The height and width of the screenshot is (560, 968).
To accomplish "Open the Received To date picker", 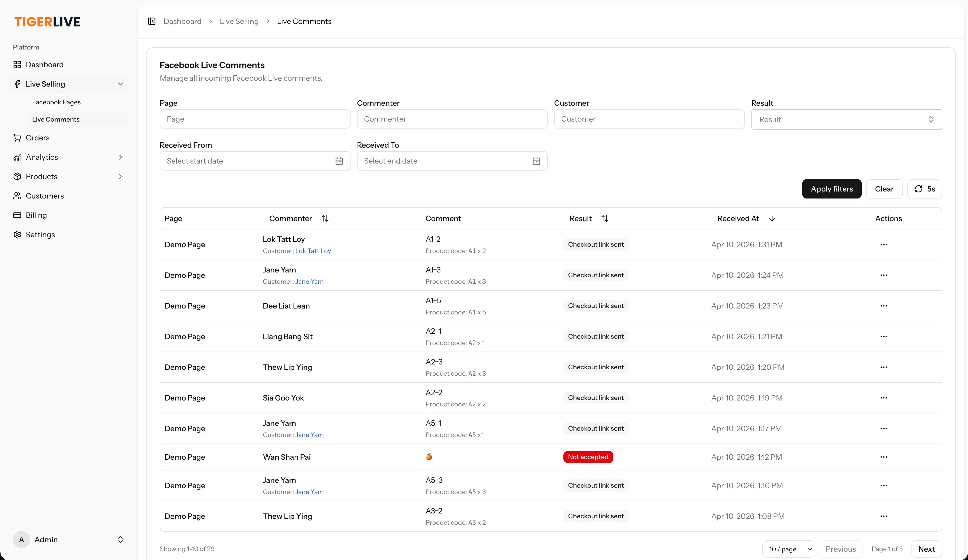I will [x=452, y=161].
